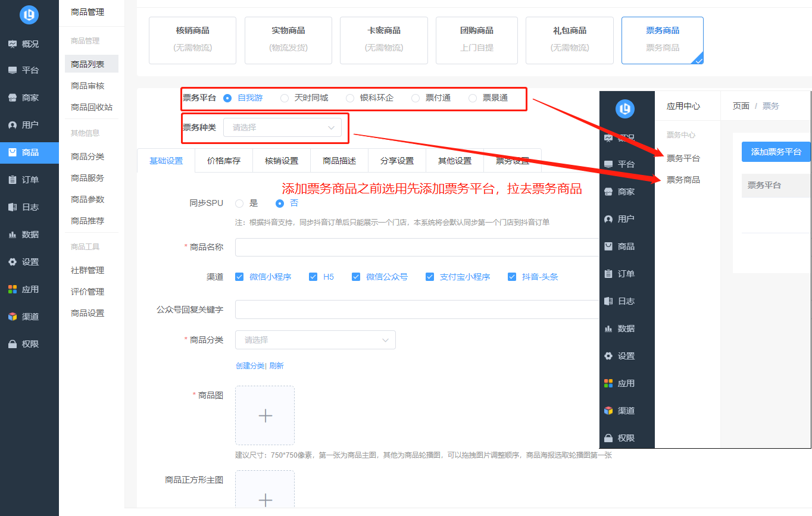Click 应用 colorful grid icon in far-left sidebar
Image resolution: width=812 pixels, height=516 pixels.
tap(13, 289)
